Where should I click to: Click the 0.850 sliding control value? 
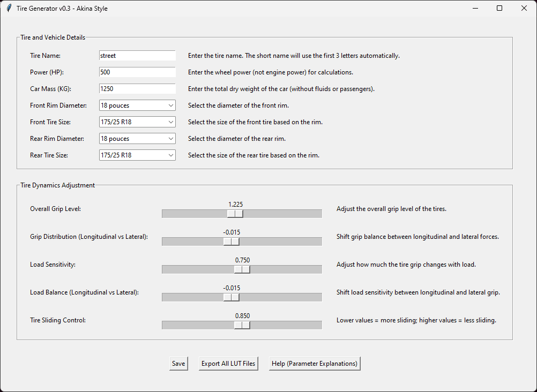[x=242, y=316]
